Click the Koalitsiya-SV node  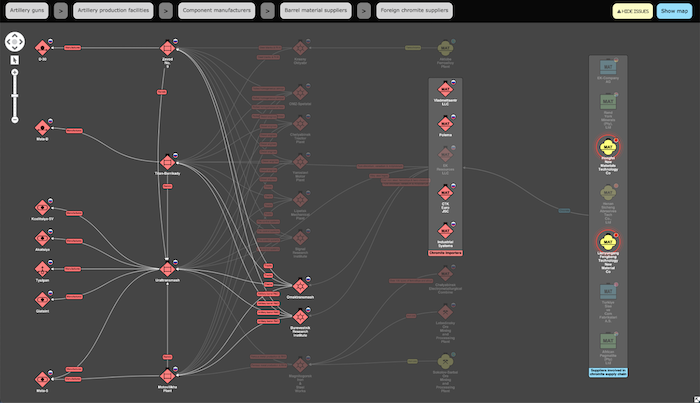point(42,208)
